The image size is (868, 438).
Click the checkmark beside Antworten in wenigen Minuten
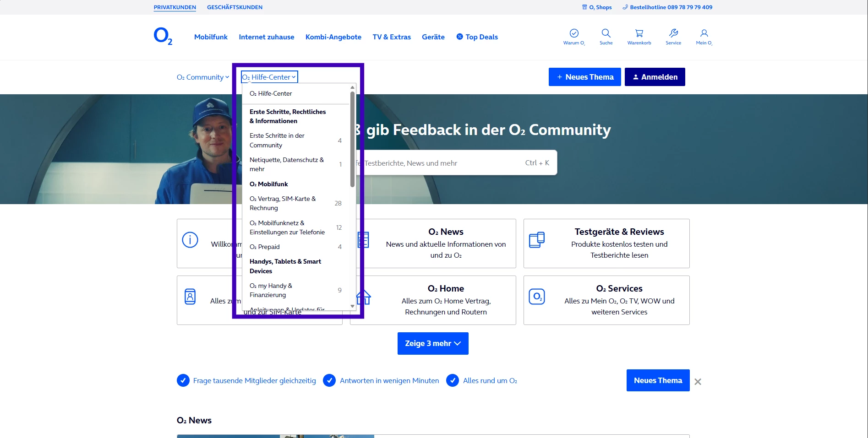(329, 380)
